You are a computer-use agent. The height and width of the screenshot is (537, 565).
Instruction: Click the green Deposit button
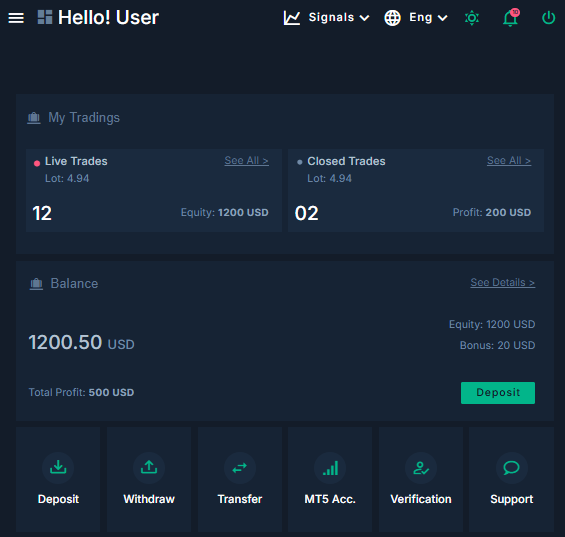coord(498,393)
